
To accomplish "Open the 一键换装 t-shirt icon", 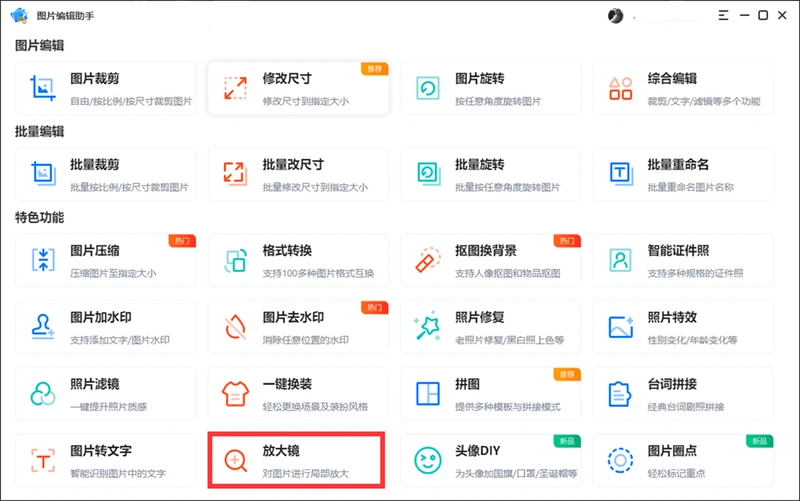I will pyautogui.click(x=235, y=393).
